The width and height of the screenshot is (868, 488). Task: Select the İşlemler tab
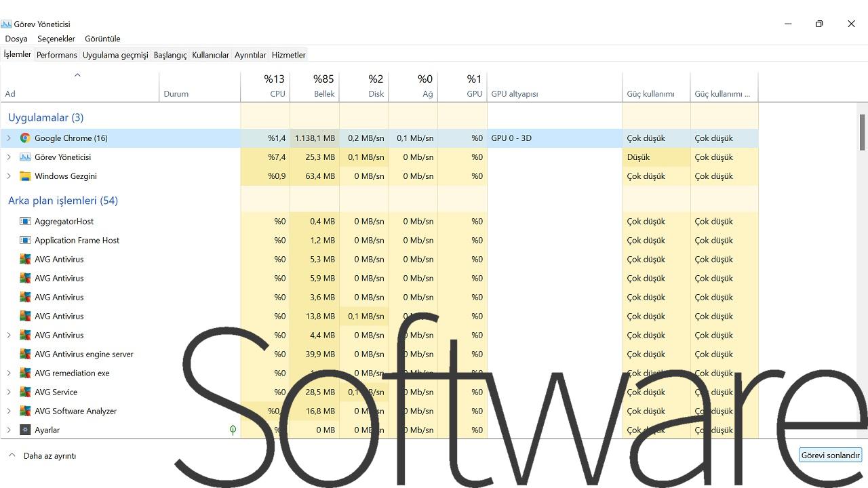click(18, 54)
